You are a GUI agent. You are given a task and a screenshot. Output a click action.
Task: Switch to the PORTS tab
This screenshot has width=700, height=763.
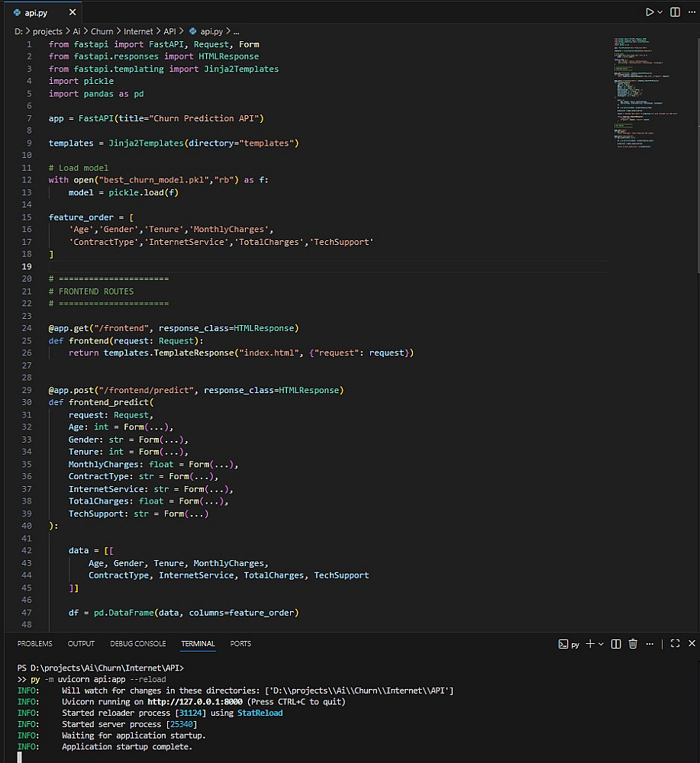click(x=240, y=644)
